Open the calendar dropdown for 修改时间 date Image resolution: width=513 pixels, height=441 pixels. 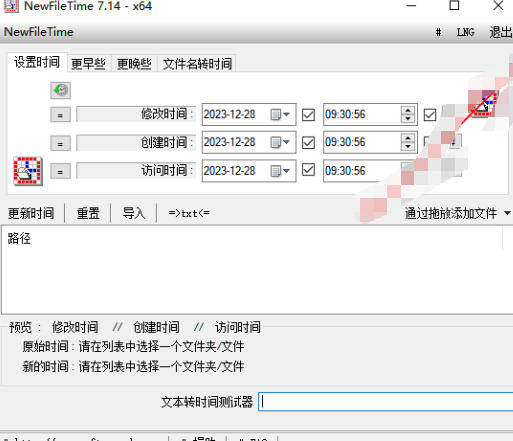click(x=280, y=115)
